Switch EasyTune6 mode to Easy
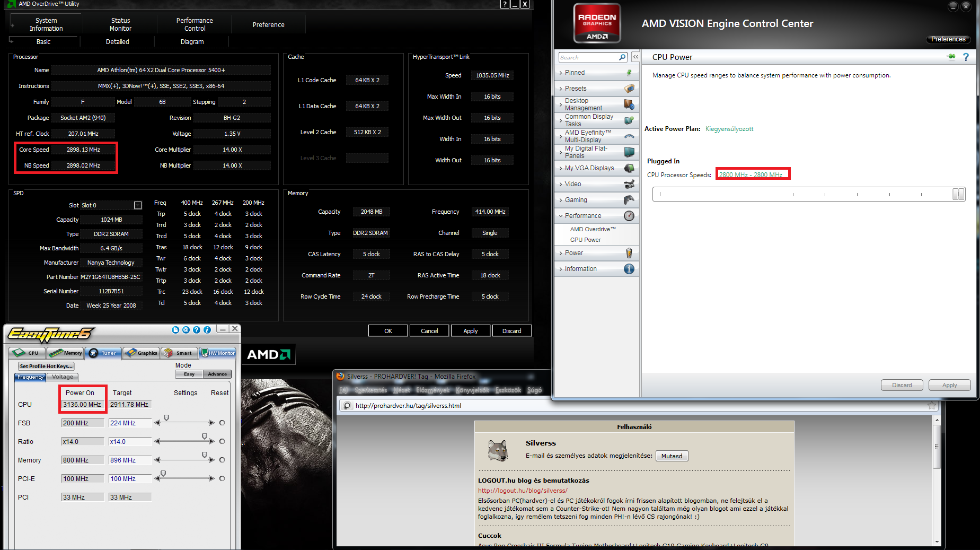 pyautogui.click(x=189, y=374)
